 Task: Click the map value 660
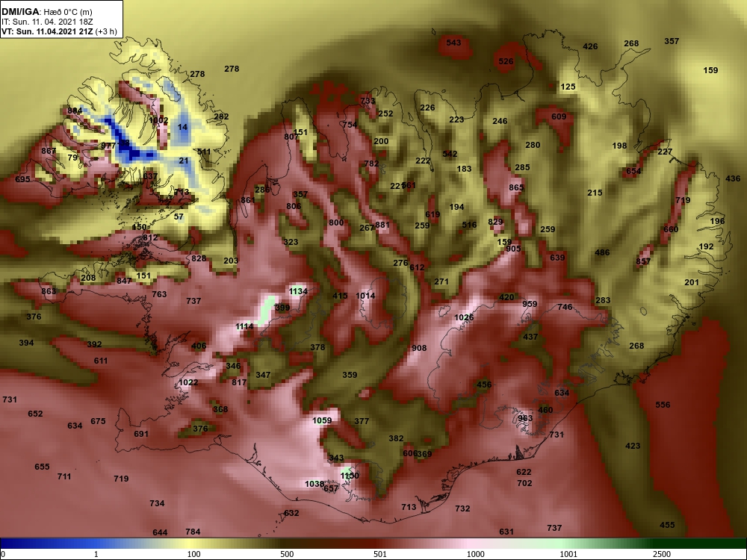click(x=671, y=229)
